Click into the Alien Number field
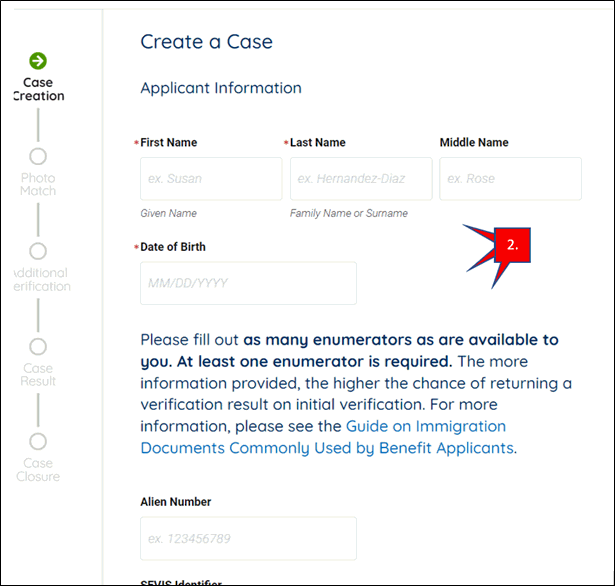615x586 pixels. tap(248, 538)
